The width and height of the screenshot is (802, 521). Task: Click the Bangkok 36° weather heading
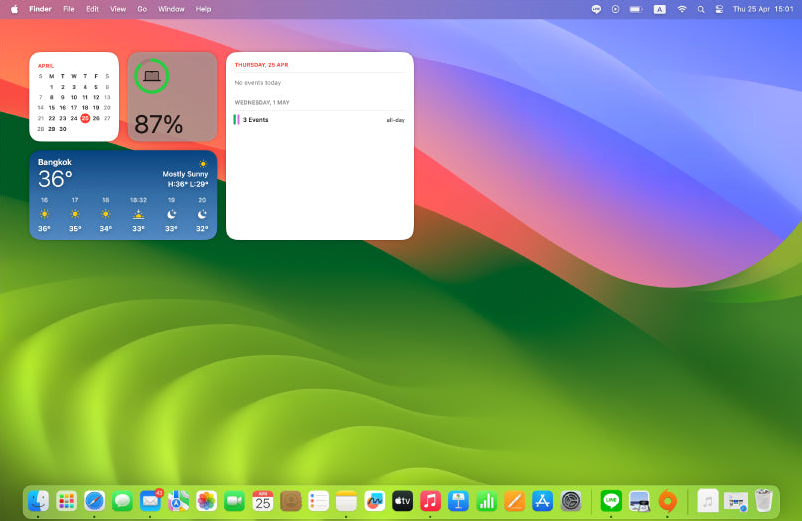point(55,173)
